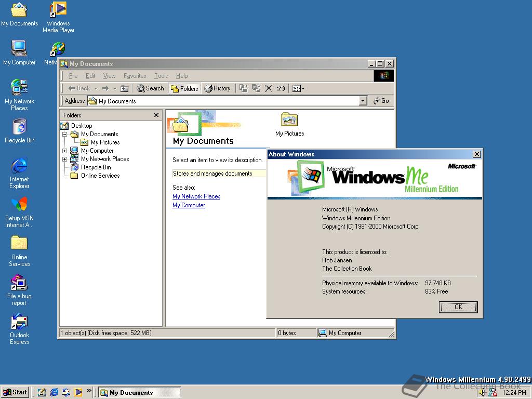Viewport: 532px width, 399px height.
Task: Launch Windows Media Player desktop shortcut
Action: click(58, 17)
